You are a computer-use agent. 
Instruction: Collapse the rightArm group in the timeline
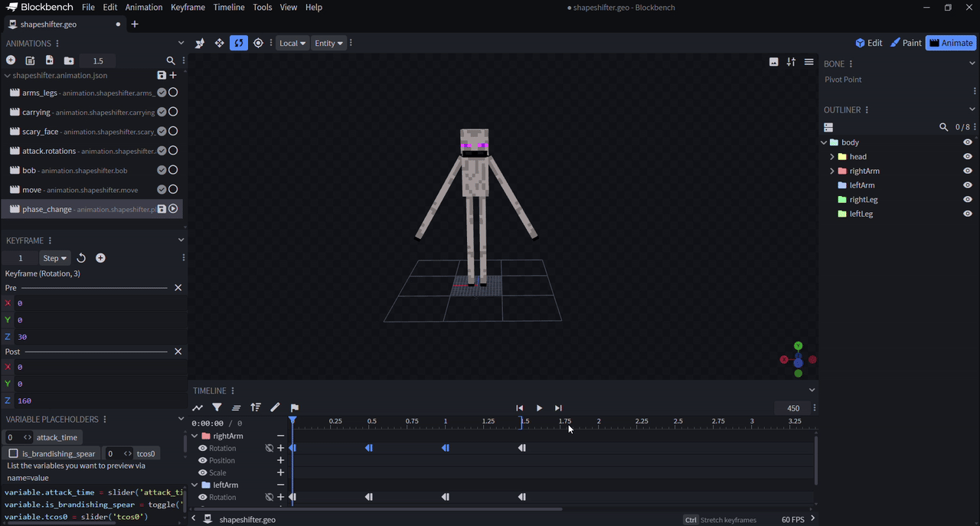click(x=194, y=436)
